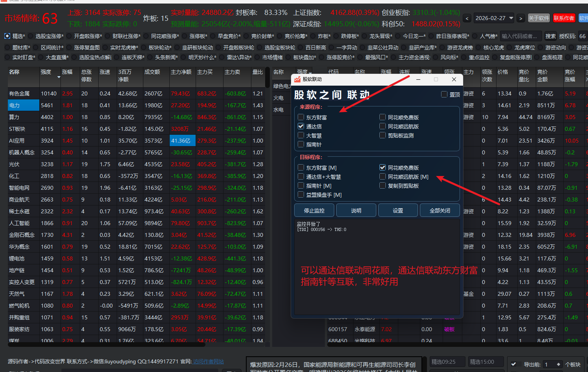Enable 置顶 always-on-top checkbox

point(444,95)
